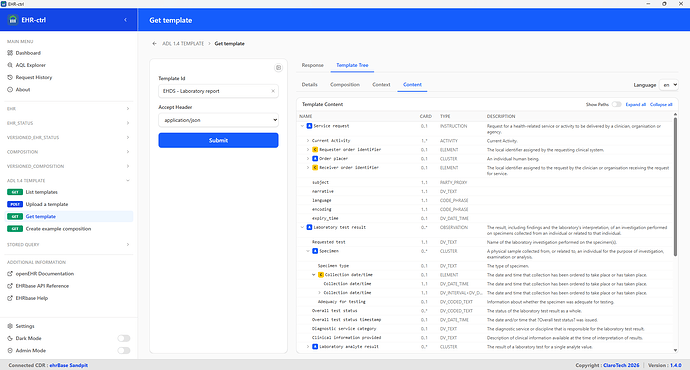Expand the VERSIONED_COMPOSITION section
Image resolution: width=690 pixels, height=370 pixels.
[68, 166]
